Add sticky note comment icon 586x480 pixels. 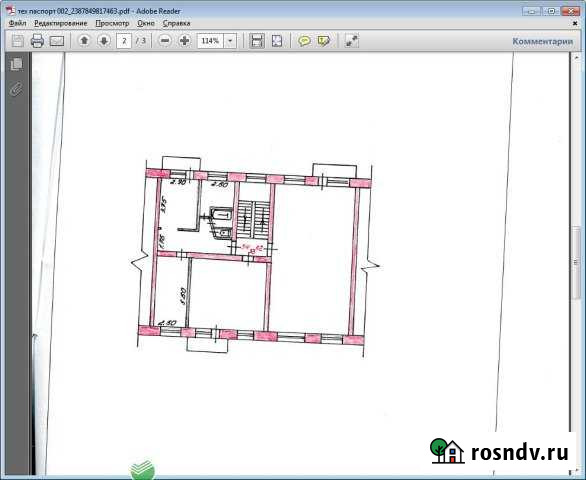tap(304, 40)
